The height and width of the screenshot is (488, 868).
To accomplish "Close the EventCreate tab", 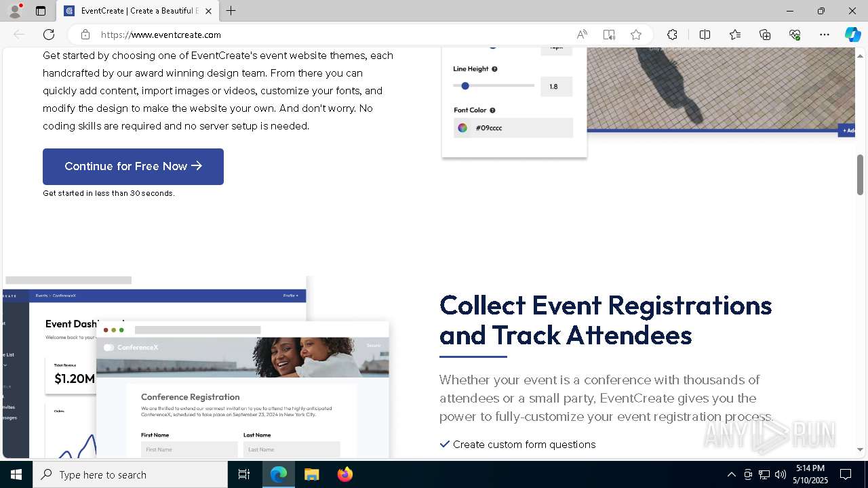I will pos(208,11).
